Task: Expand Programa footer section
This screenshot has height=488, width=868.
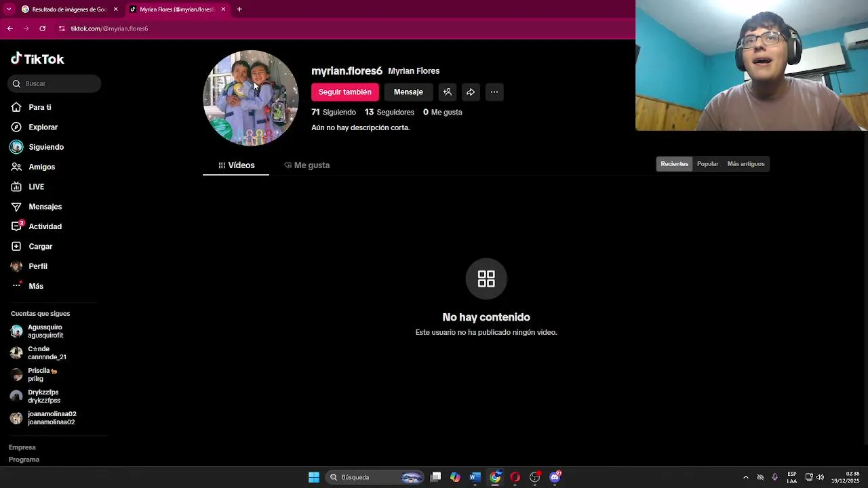Action: point(24,460)
